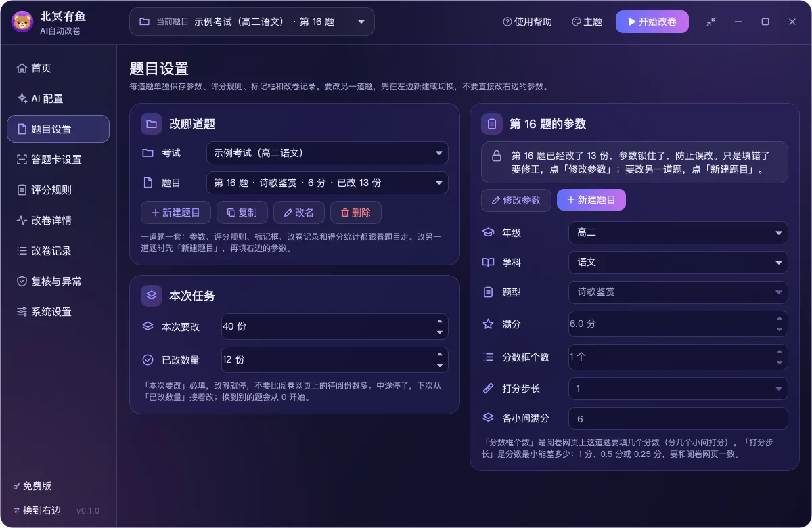Click the 开始改卷 start button
812x528 pixels.
click(x=652, y=22)
